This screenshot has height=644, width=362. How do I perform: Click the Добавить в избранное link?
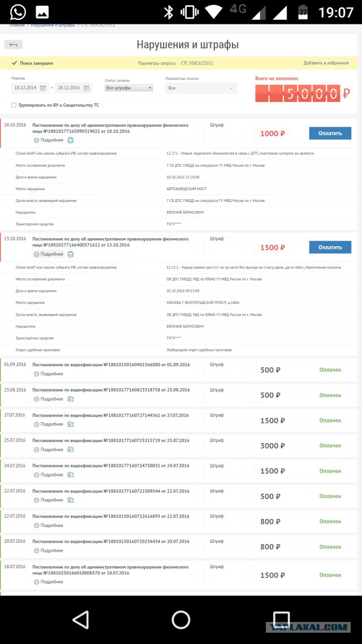[326, 63]
